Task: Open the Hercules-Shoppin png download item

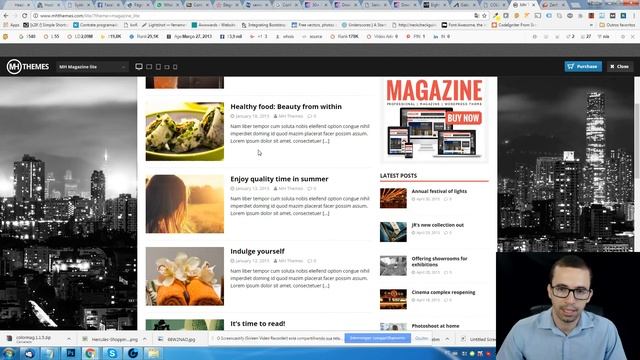Action: coord(110,339)
